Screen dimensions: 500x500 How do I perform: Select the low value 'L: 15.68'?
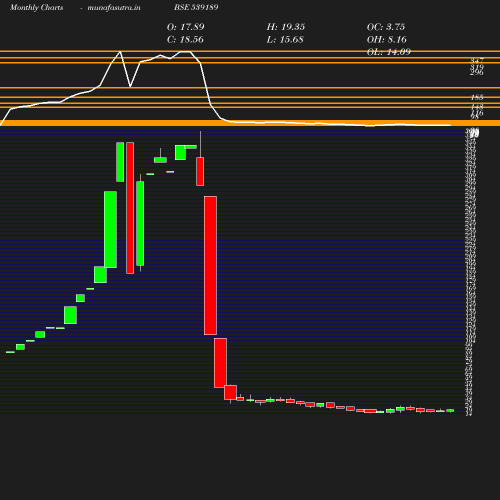(285, 39)
